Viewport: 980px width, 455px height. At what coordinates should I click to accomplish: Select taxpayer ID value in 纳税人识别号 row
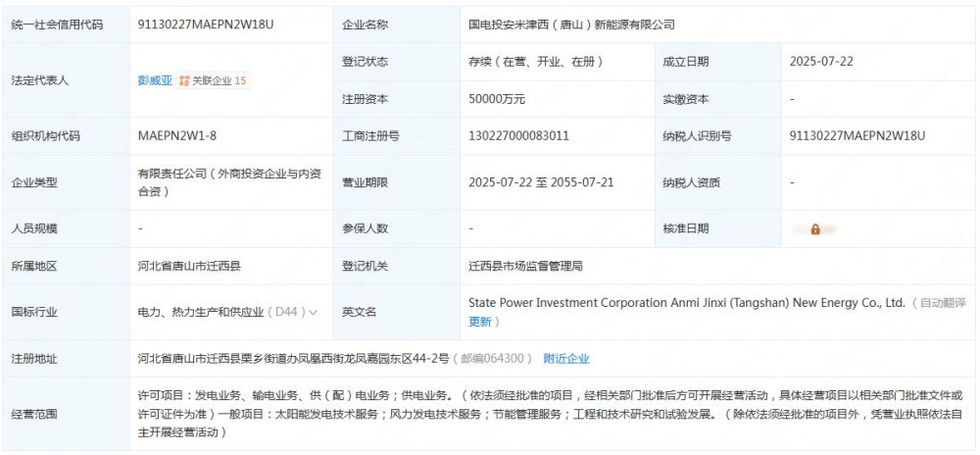pyautogui.click(x=857, y=135)
